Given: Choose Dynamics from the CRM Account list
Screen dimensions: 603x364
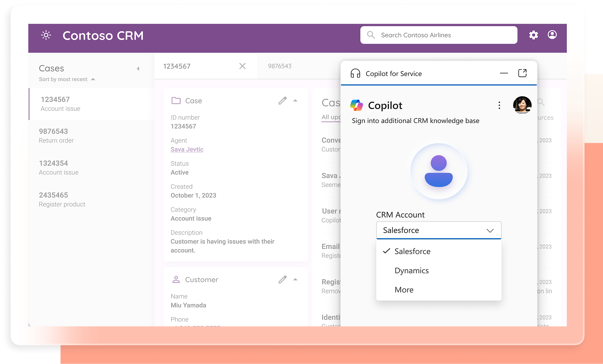Looking at the screenshot, I should pyautogui.click(x=439, y=271).
